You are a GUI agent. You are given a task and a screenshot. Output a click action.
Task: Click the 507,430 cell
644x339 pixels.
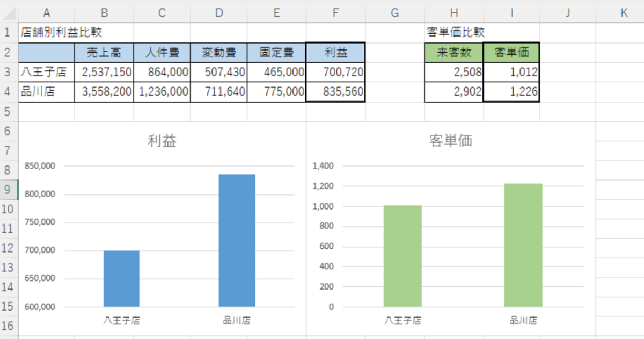(x=219, y=72)
